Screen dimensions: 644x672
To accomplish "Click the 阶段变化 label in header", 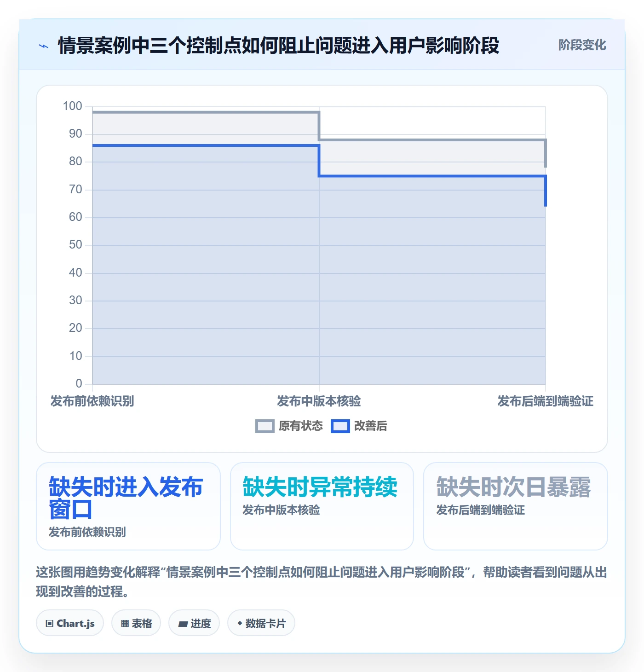I will pyautogui.click(x=582, y=45).
